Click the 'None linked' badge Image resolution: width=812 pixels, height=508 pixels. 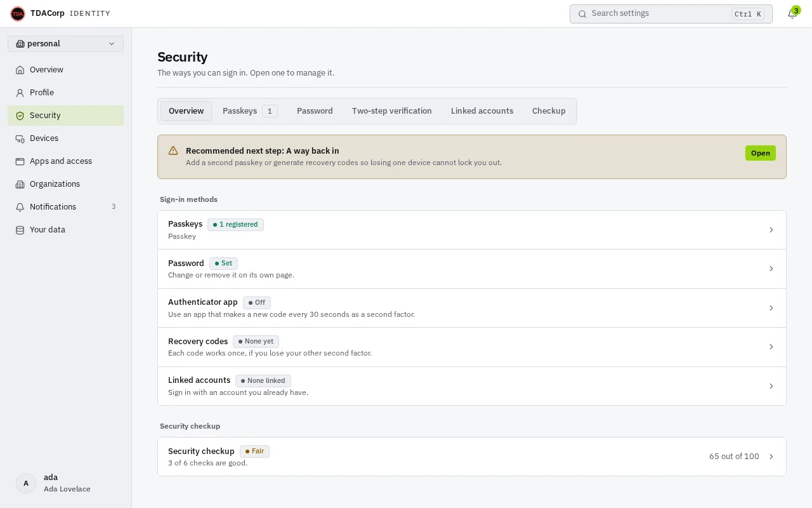pyautogui.click(x=263, y=381)
